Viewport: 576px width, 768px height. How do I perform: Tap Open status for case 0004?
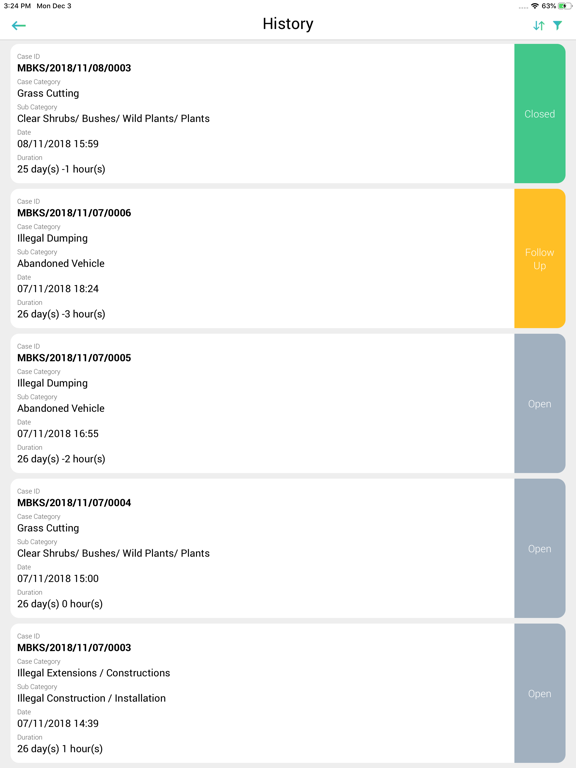point(540,549)
